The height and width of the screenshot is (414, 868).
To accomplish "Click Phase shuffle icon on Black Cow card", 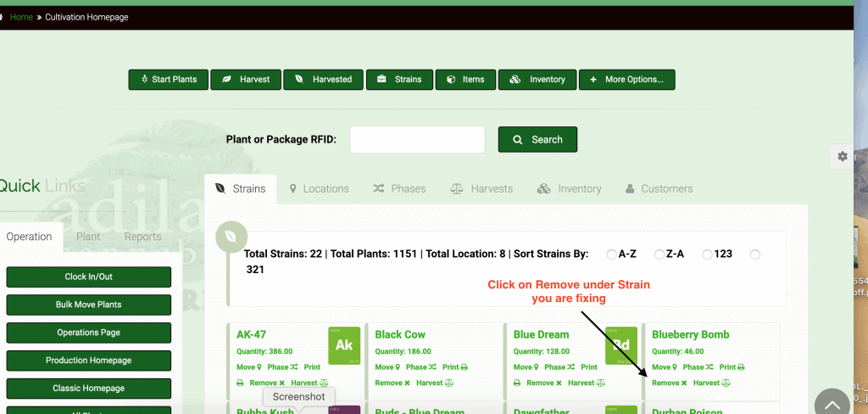I will point(431,366).
